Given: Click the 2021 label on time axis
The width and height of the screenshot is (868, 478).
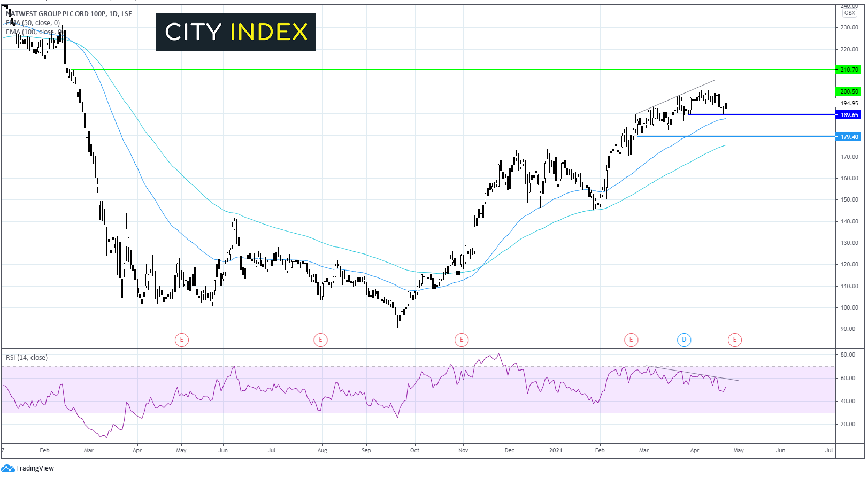Looking at the screenshot, I should (556, 450).
